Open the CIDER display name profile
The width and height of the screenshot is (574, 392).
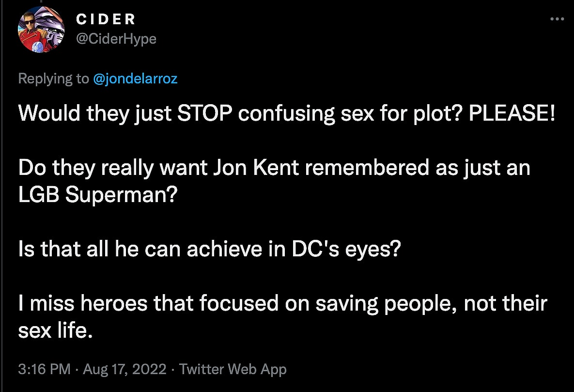coord(106,19)
